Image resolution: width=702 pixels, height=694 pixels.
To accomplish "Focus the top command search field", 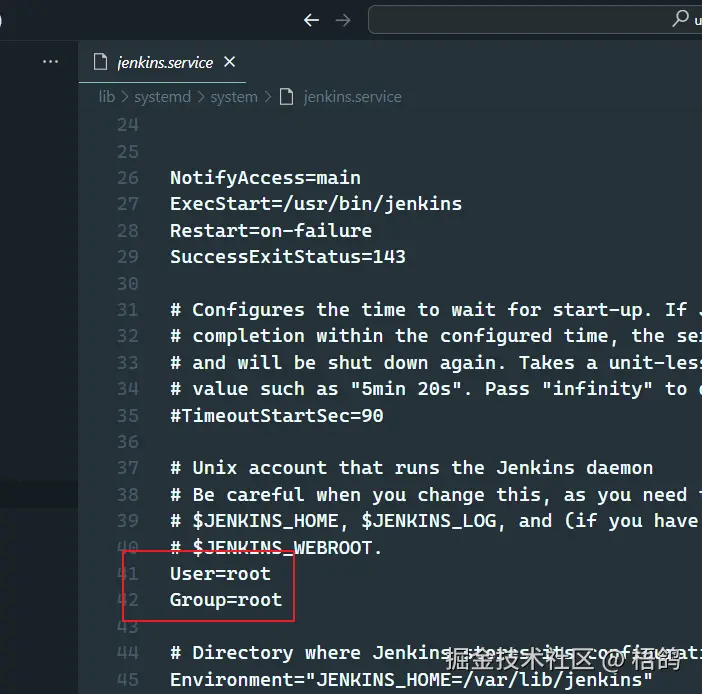I will click(x=535, y=20).
